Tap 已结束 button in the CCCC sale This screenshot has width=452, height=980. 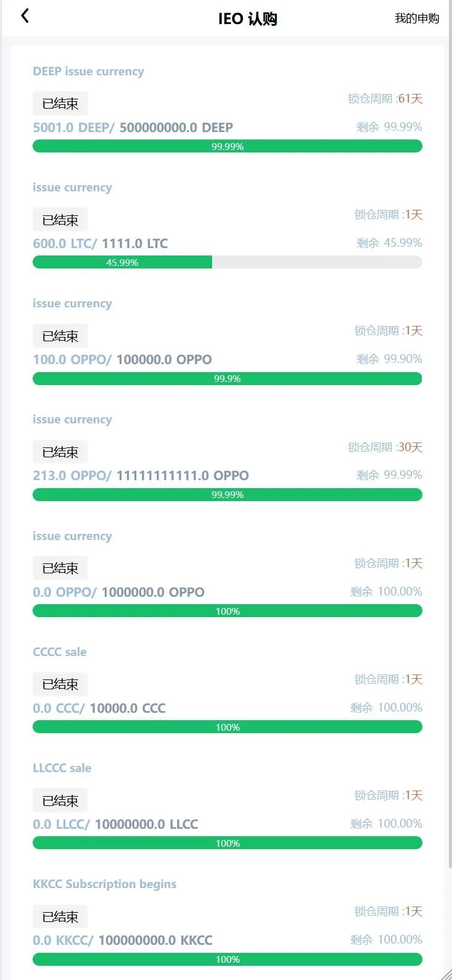(60, 684)
